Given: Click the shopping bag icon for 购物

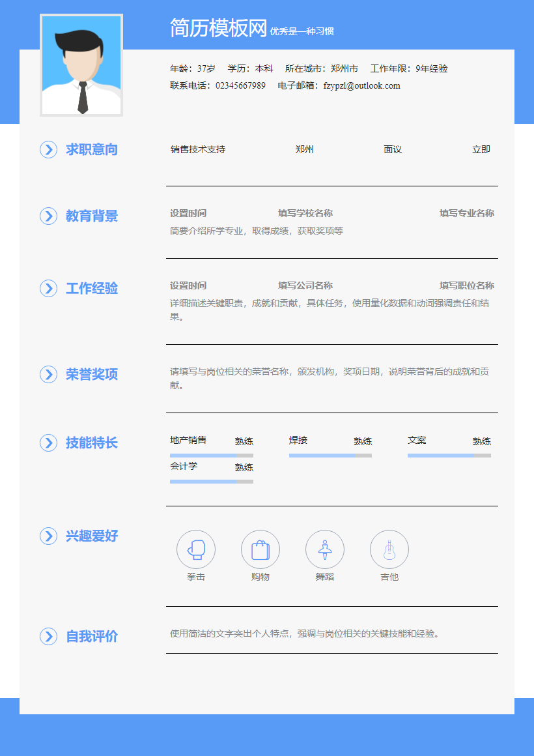Looking at the screenshot, I should coord(260,549).
